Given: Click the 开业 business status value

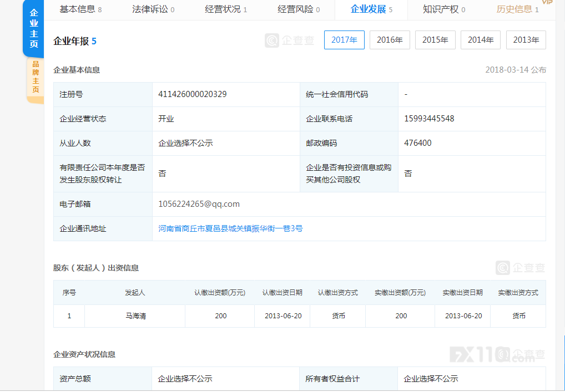Looking at the screenshot, I should click(166, 119).
